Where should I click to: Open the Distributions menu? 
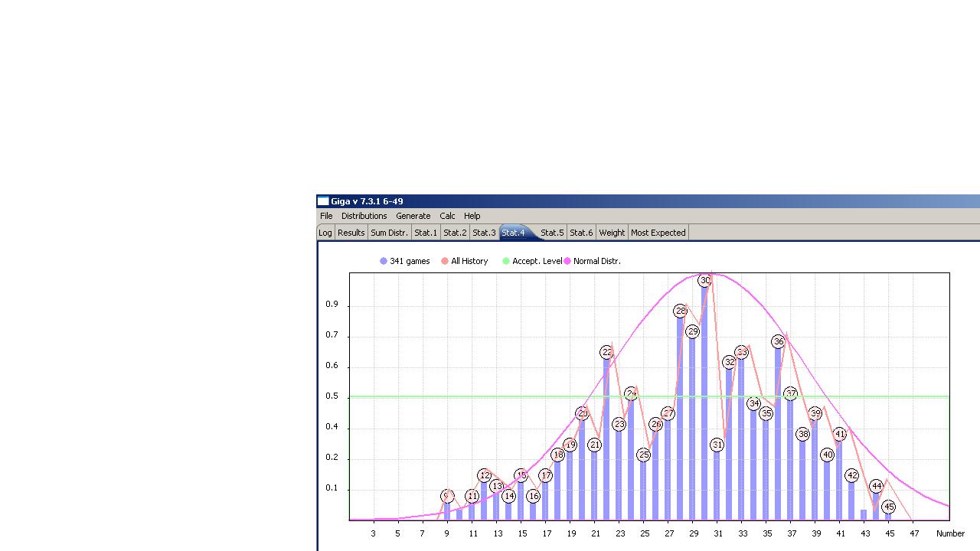pyautogui.click(x=364, y=216)
